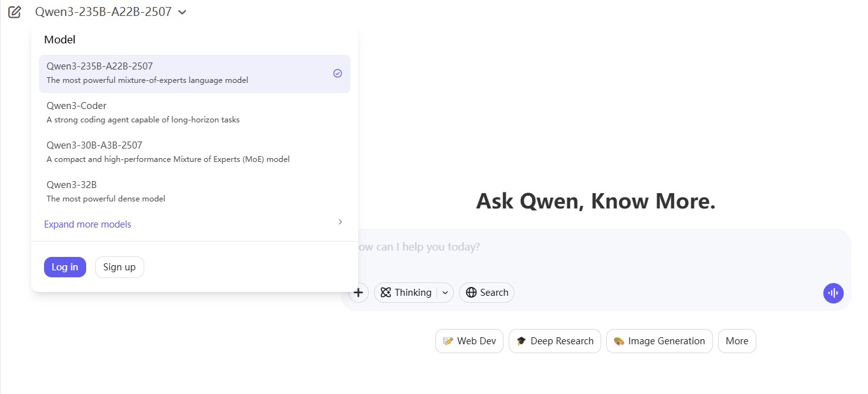The image size is (868, 394).
Task: Open the Image Generation shortcut
Action: click(x=660, y=341)
